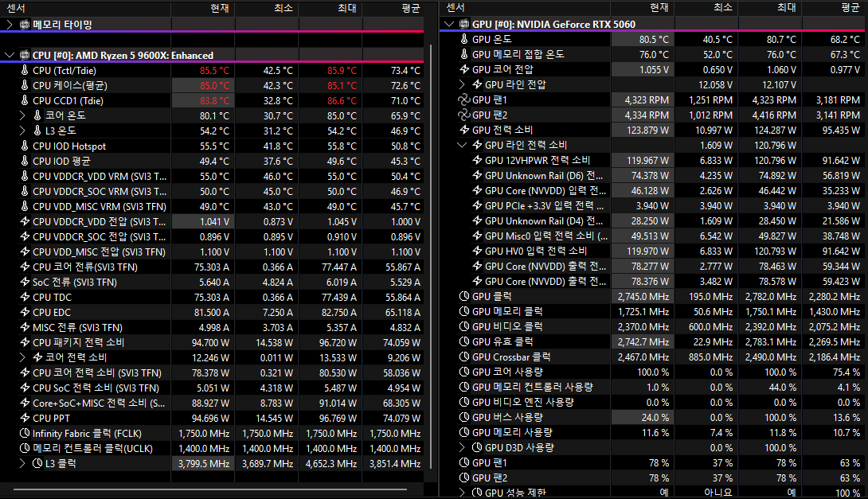Click clock icon of GPU 클럭
Screen dimensions: 868x499
tap(464, 296)
